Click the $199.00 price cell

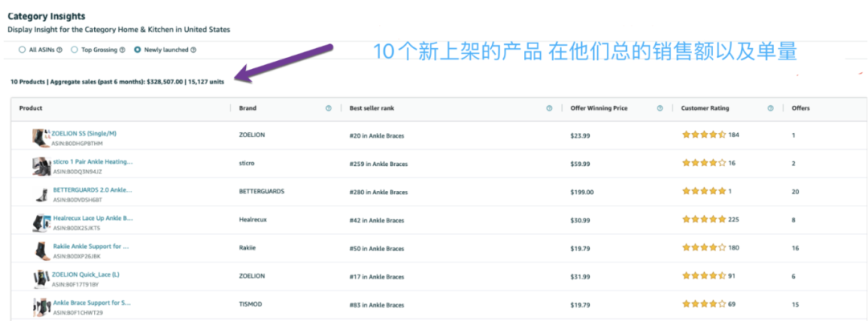pos(582,193)
